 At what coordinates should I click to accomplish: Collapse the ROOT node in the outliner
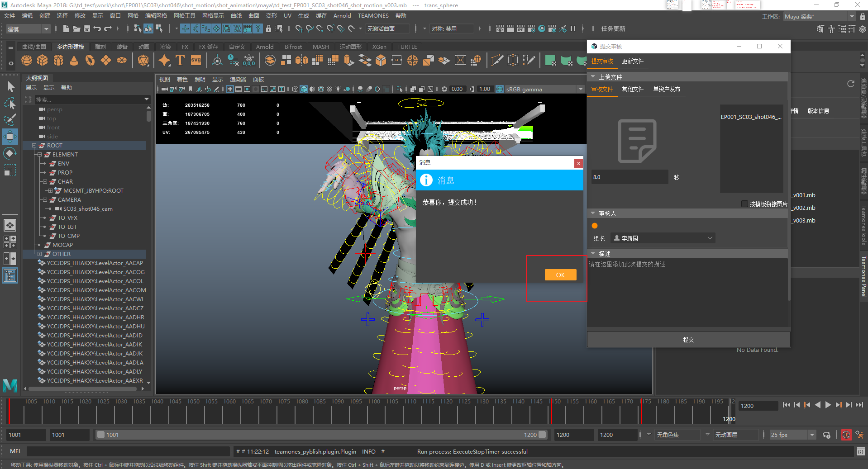pos(34,146)
